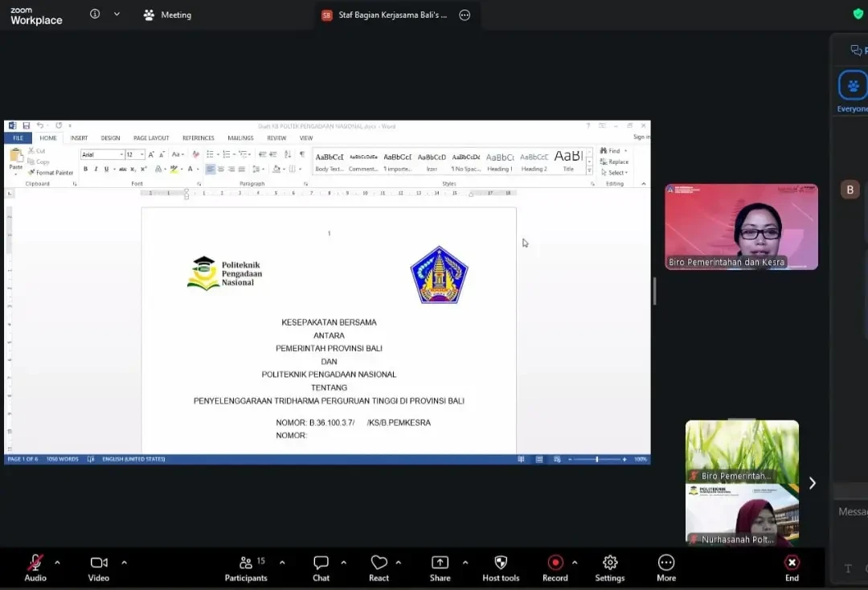
Task: Select Biro Pemerintahan dan Kesra video thumbnail
Action: pos(741,227)
